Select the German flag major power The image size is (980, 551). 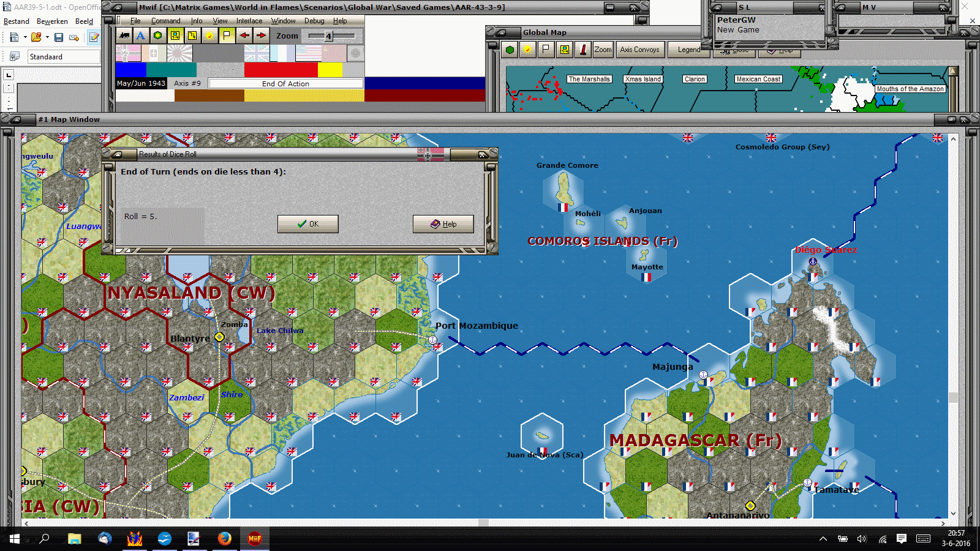pyautogui.click(x=128, y=54)
